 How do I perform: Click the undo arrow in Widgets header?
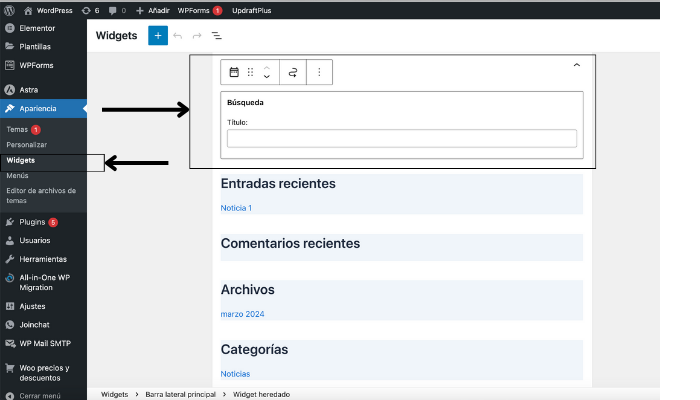(x=178, y=36)
